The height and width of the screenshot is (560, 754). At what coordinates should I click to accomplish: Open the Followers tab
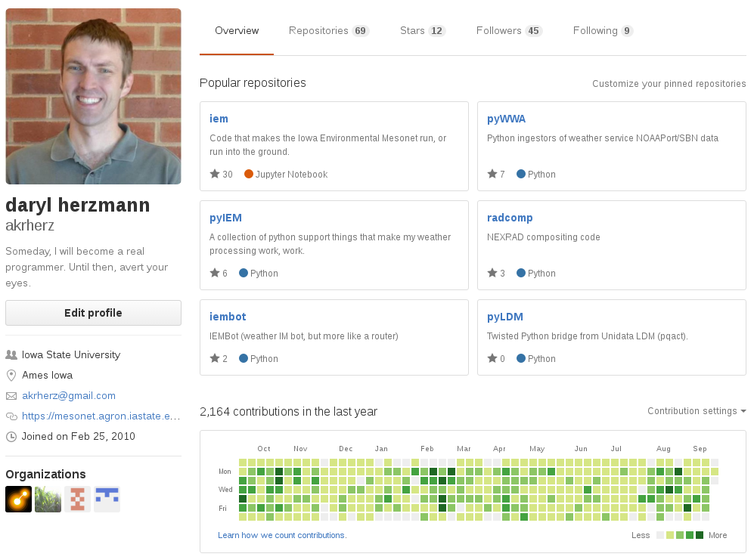point(509,31)
